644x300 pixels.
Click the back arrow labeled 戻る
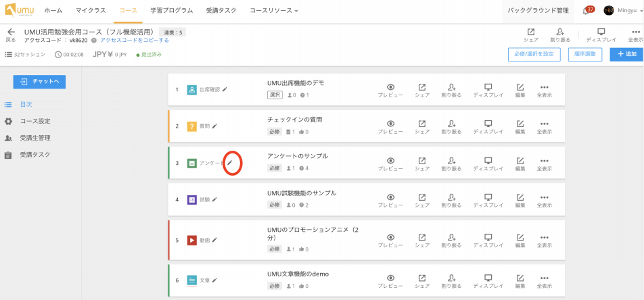tap(11, 35)
